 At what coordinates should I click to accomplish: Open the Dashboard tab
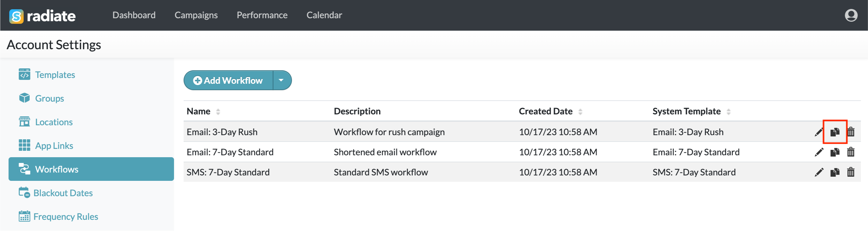click(134, 15)
